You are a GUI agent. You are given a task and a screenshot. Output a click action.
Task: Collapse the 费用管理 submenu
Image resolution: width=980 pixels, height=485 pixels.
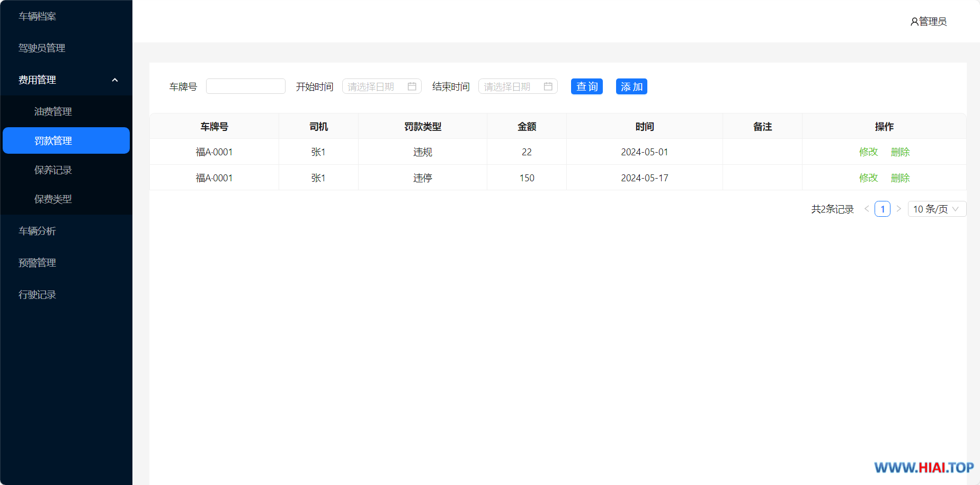tap(66, 80)
